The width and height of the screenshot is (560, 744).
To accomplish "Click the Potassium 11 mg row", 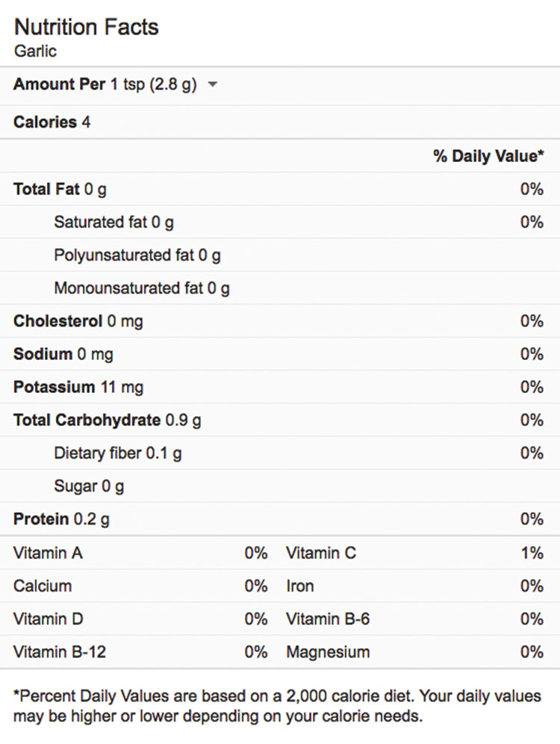I will pos(78,387).
